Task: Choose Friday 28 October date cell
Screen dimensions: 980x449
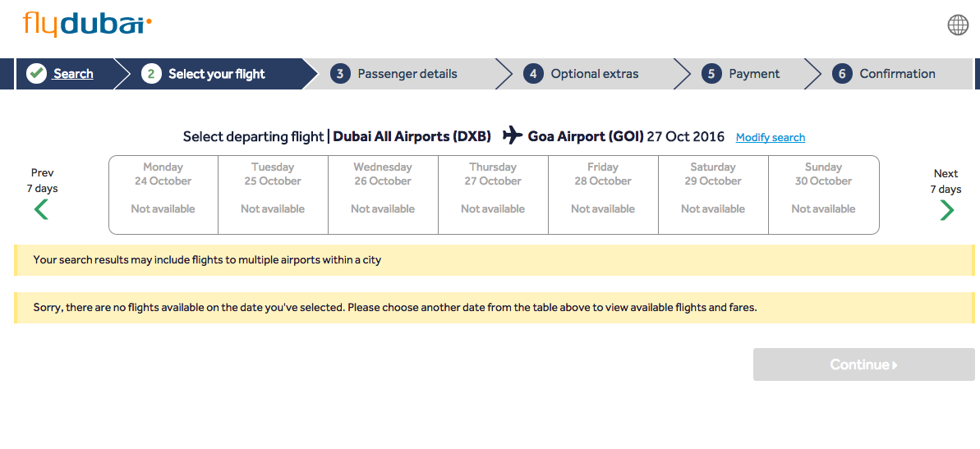Action: point(603,195)
